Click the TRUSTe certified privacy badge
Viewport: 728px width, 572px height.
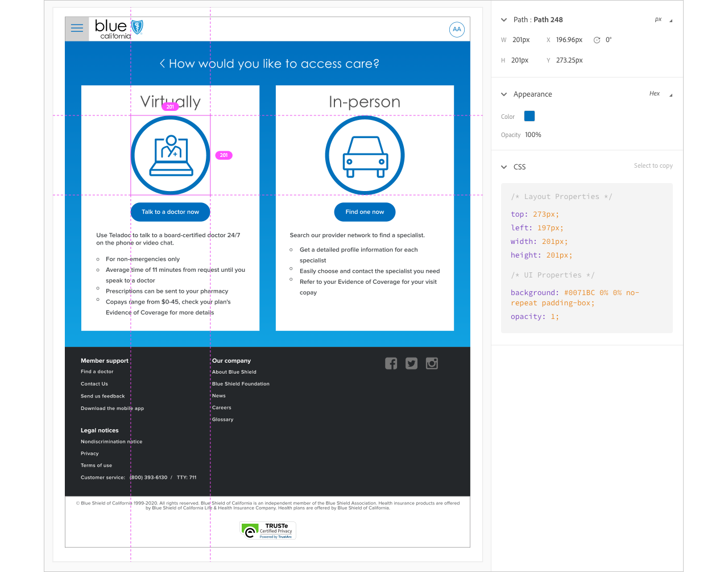pos(268,530)
